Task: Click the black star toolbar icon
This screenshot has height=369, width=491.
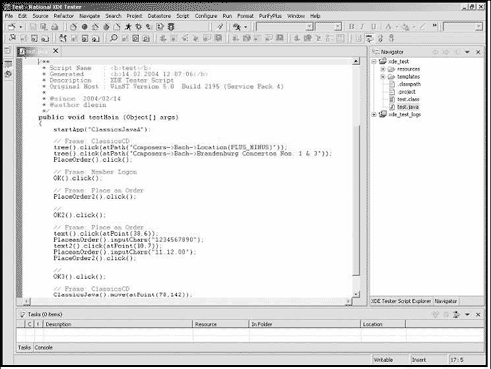Action: [x=128, y=27]
